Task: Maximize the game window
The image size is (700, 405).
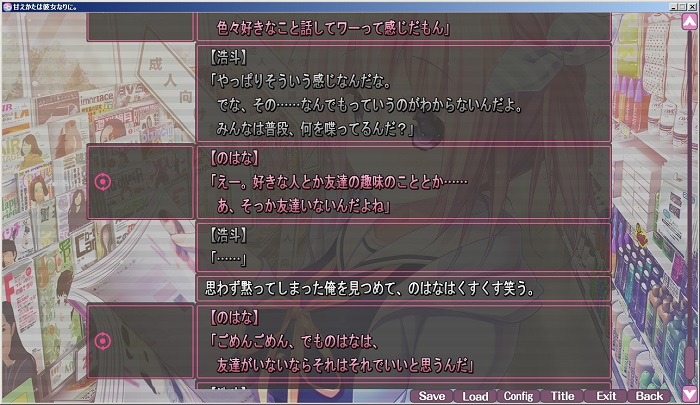Action: tap(682, 7)
